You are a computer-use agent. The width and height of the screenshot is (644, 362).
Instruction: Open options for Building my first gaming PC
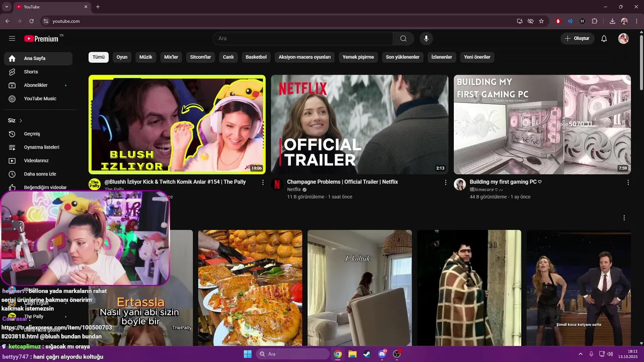coord(628,183)
